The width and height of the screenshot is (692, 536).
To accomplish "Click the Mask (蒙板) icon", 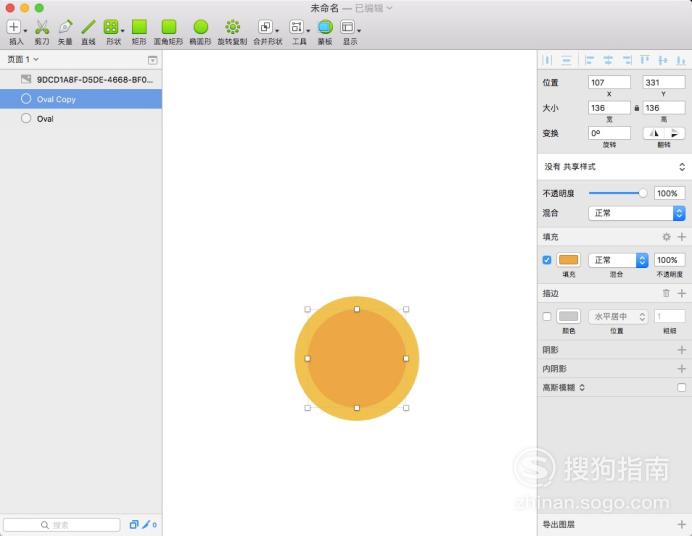I will 325,27.
